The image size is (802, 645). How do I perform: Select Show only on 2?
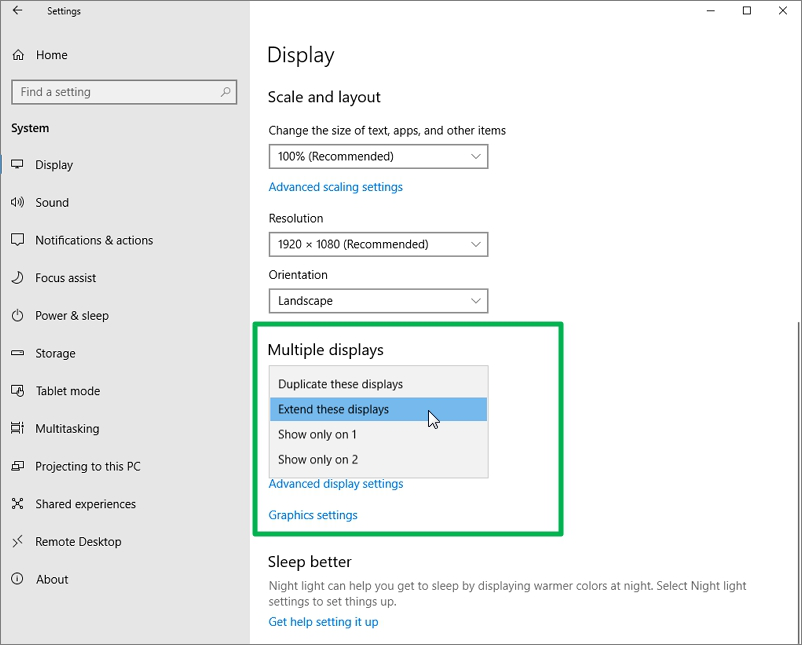tap(317, 460)
